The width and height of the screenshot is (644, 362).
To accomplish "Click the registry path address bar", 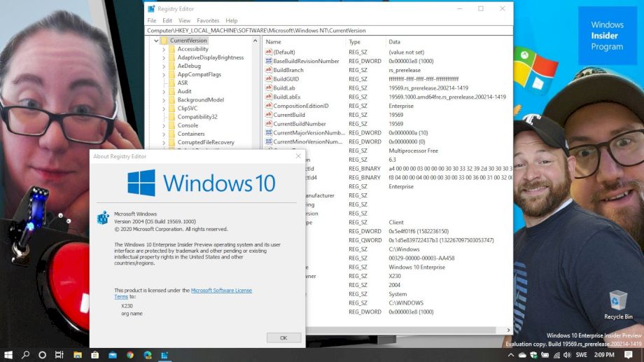I will pos(328,30).
